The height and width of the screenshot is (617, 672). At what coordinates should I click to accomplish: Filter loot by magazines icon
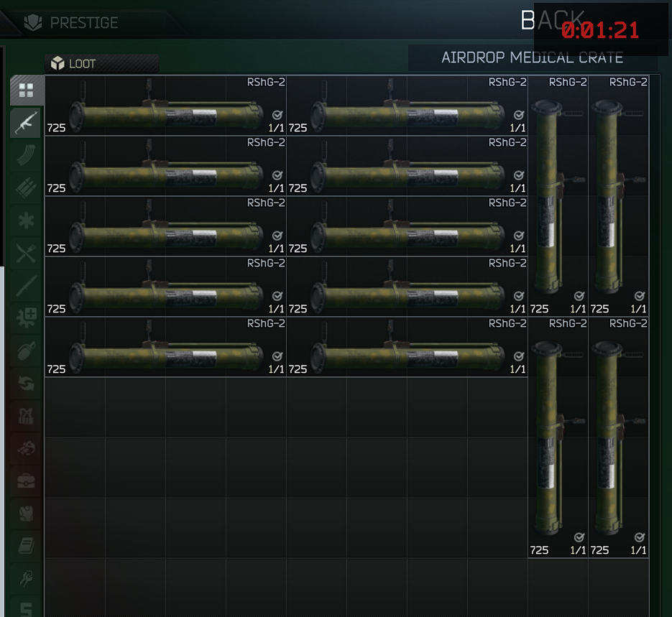click(26, 155)
